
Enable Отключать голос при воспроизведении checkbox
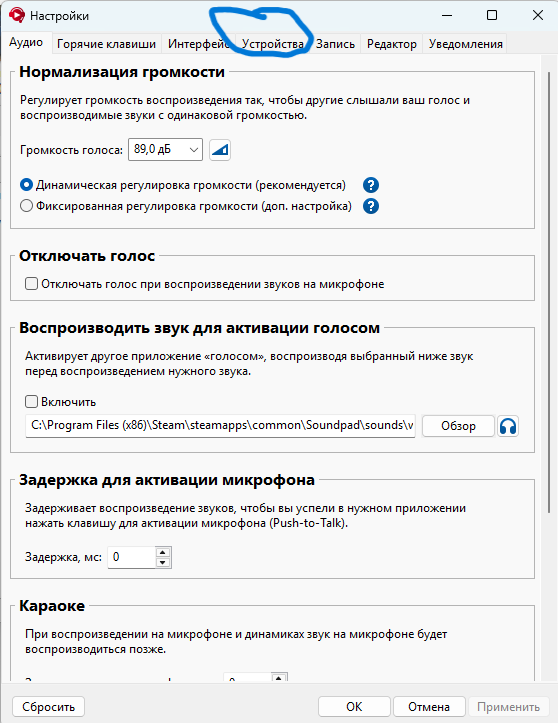(x=31, y=284)
